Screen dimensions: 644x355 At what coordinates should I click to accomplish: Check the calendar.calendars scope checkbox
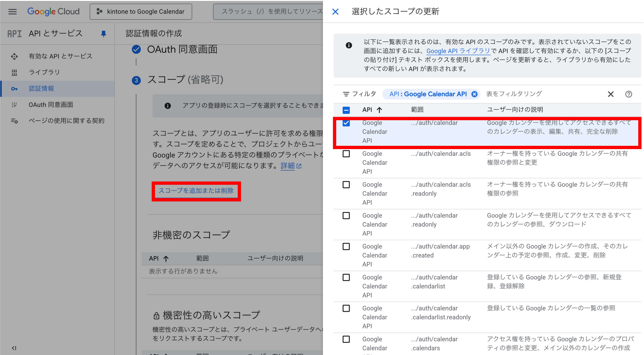tap(346, 340)
